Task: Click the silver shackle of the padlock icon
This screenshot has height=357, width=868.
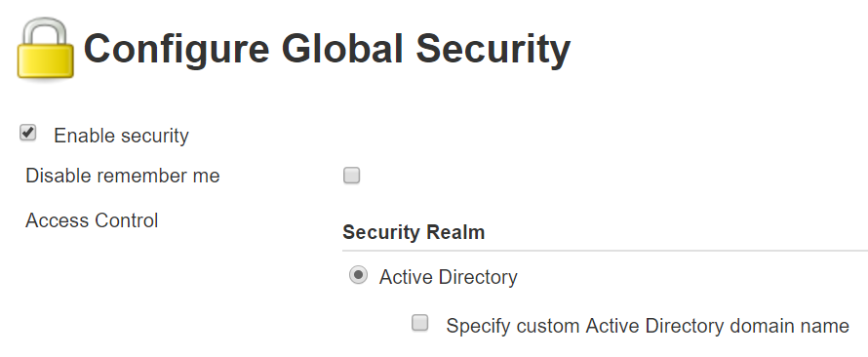Action: coord(46,32)
